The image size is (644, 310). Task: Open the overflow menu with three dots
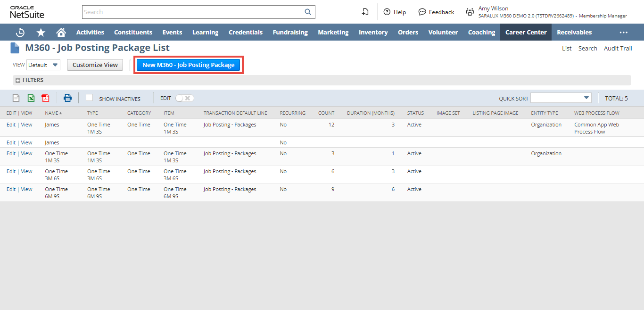coord(623,33)
